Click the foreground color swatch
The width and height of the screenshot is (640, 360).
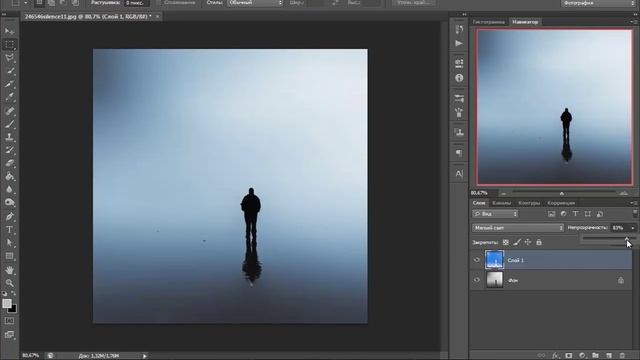(x=7, y=303)
